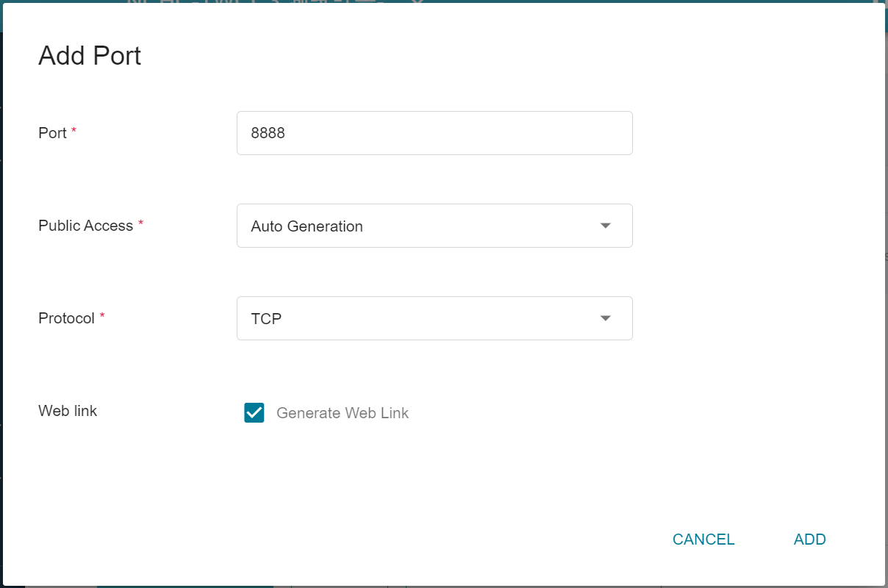
Task: Click the Web link row label
Action: 68,411
